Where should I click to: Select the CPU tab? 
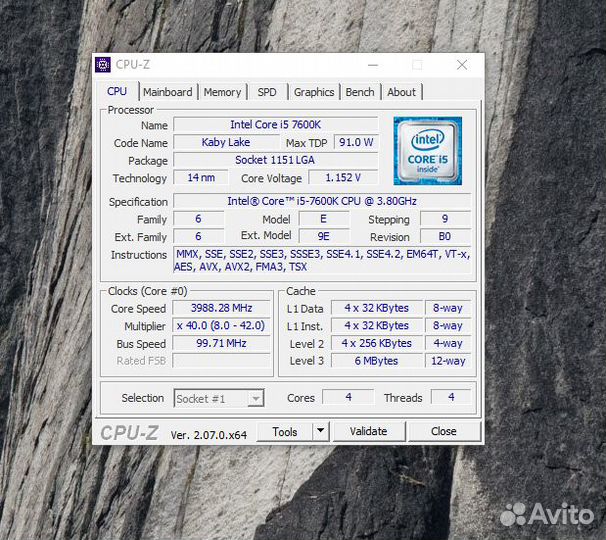[117, 91]
